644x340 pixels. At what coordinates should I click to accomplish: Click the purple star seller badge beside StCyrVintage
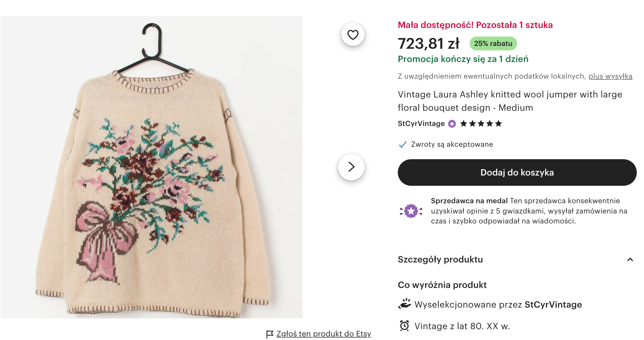452,124
